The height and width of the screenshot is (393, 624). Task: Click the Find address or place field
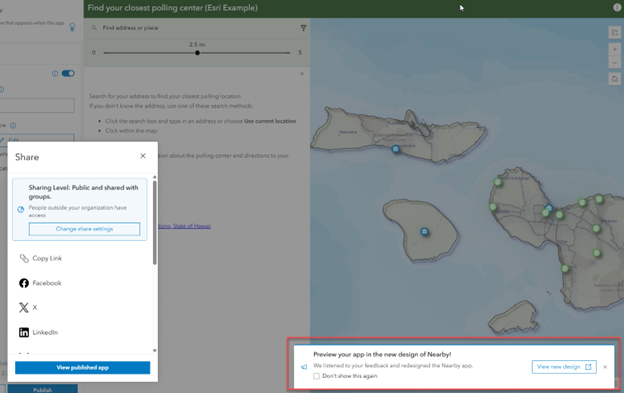[x=197, y=28]
